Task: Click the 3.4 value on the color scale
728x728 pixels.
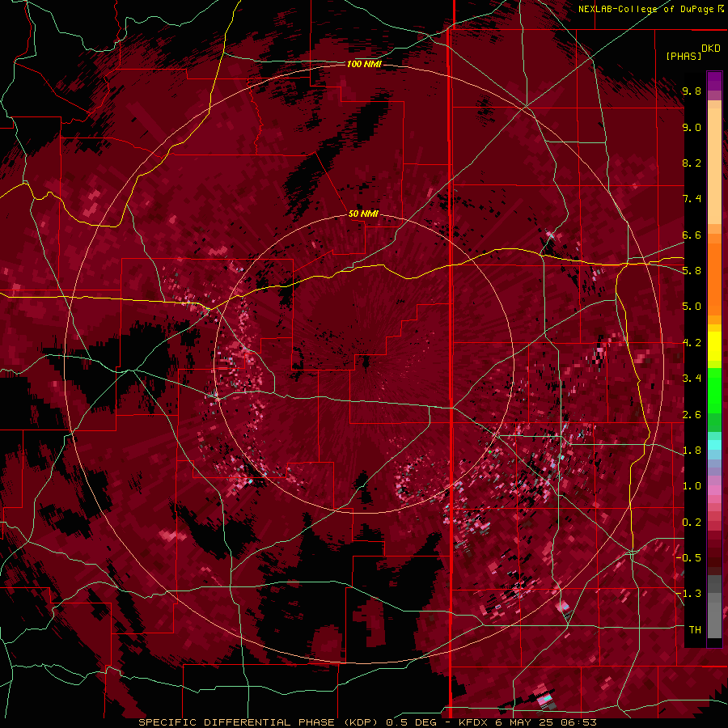Action: (x=692, y=379)
